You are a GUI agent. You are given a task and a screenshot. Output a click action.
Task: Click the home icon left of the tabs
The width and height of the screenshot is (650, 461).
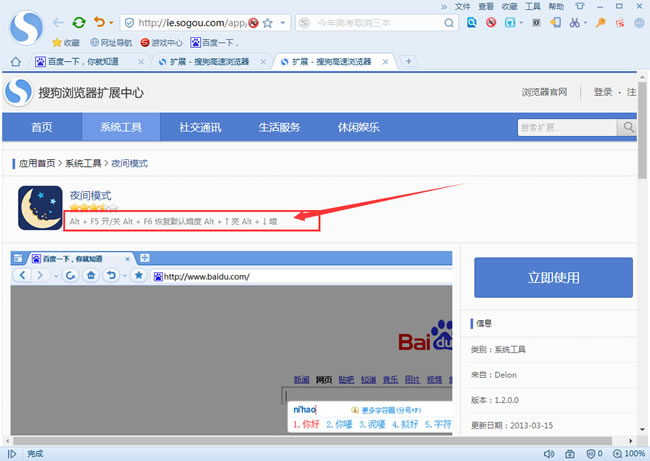click(16, 62)
